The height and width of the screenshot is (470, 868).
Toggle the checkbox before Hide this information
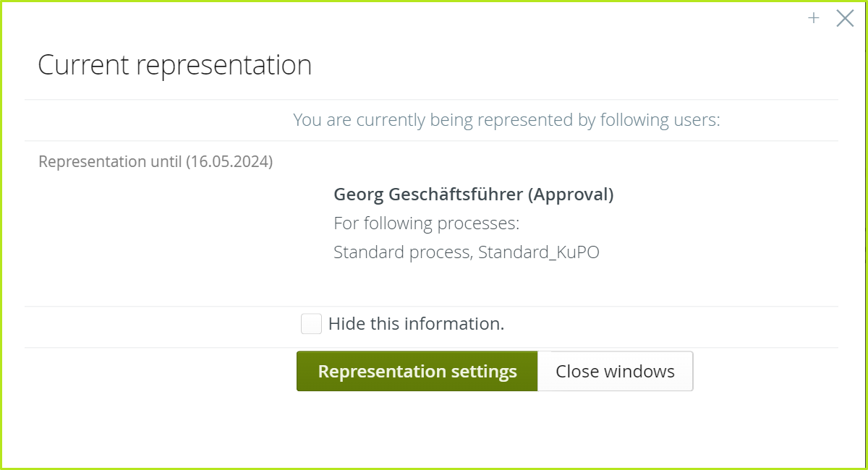pos(311,324)
